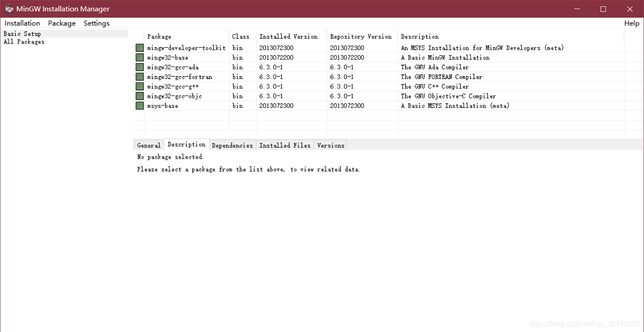Click the Class column header
The height and width of the screenshot is (332, 644).
[243, 36]
